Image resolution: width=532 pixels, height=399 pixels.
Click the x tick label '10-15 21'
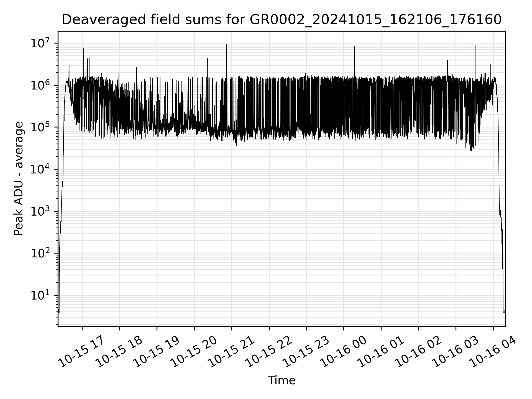pos(231,351)
